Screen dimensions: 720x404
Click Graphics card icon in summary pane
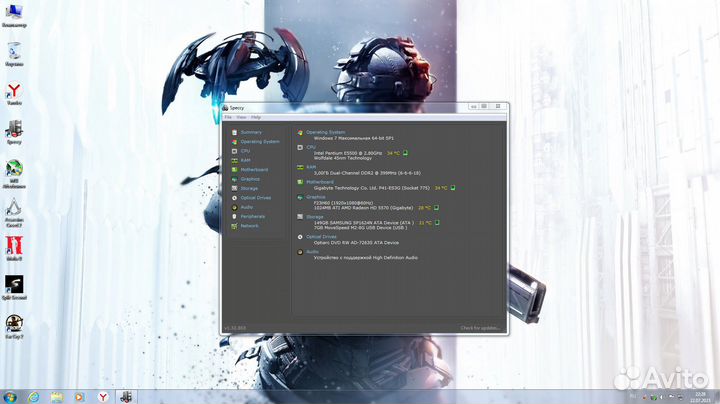pos(300,197)
